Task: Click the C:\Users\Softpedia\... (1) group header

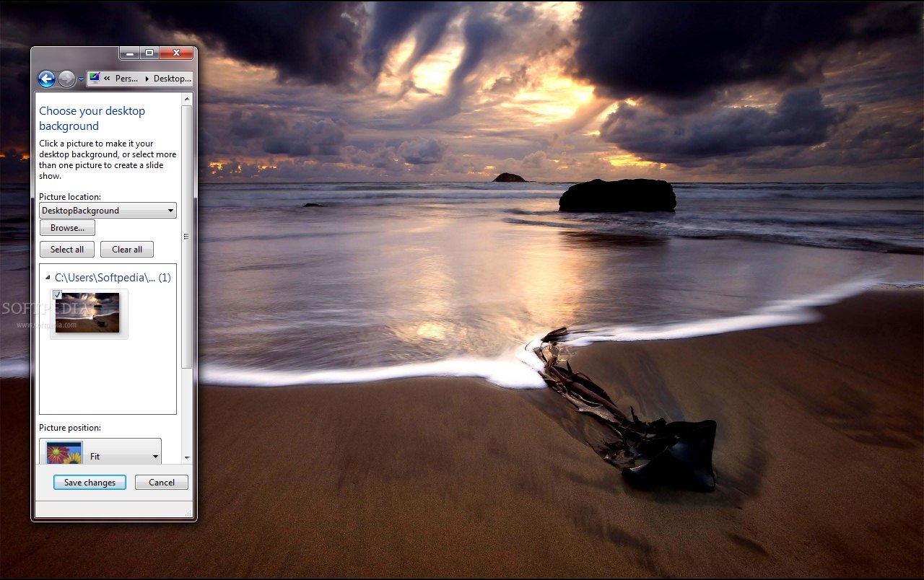Action: pos(113,277)
